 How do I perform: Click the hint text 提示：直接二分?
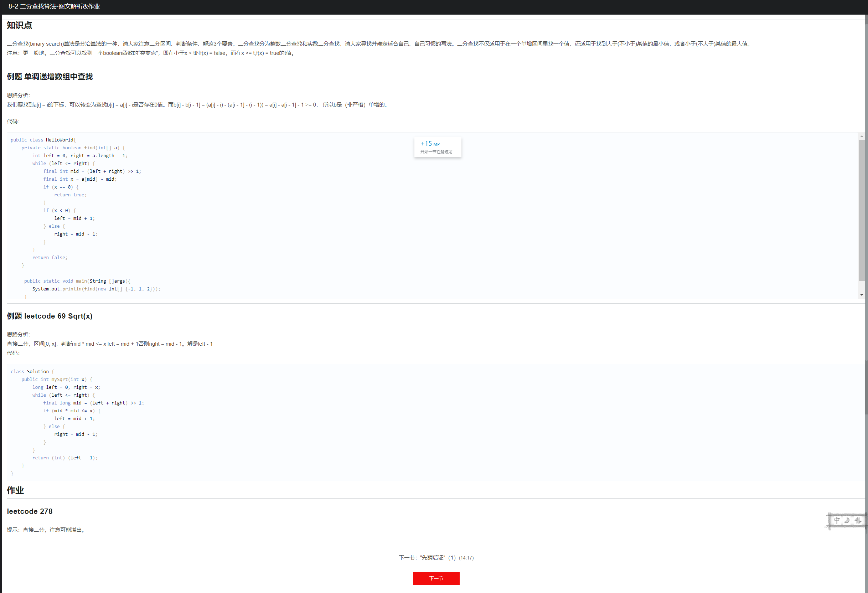point(46,530)
